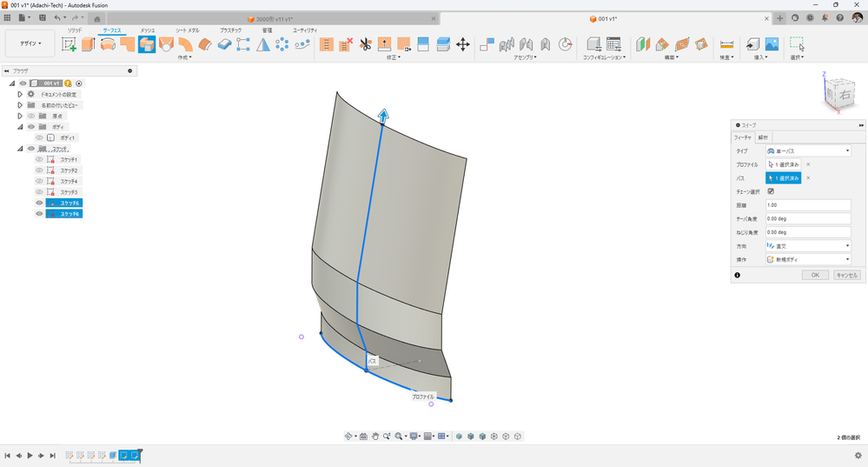Click the Orbit navigation tool

click(x=348, y=437)
